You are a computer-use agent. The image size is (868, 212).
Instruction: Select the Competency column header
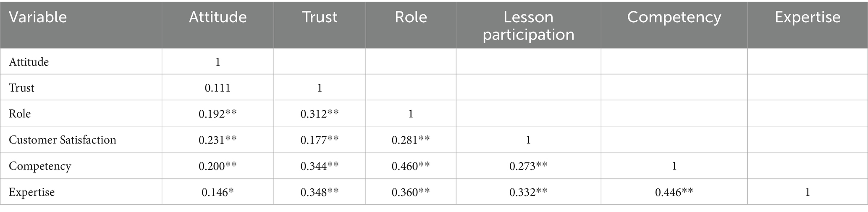(x=674, y=17)
